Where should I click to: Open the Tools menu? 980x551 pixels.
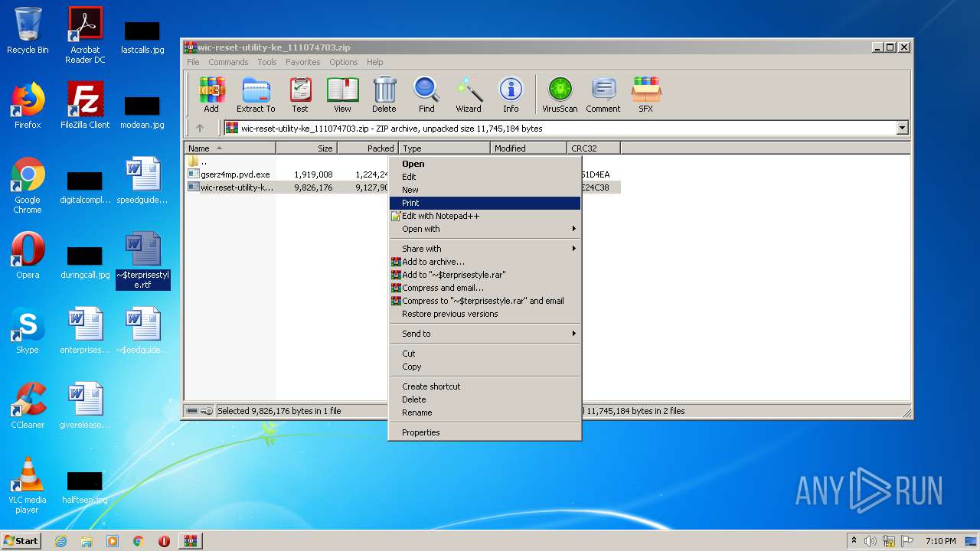tap(267, 62)
